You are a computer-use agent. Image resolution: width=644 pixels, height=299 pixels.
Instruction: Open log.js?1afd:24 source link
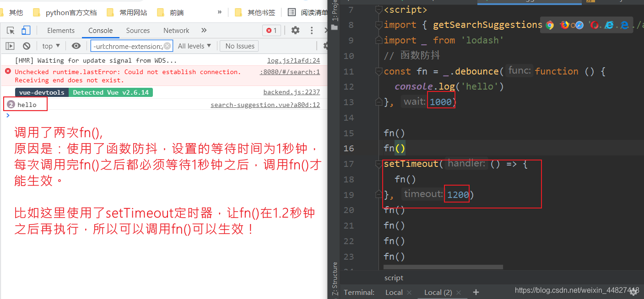tap(293, 60)
